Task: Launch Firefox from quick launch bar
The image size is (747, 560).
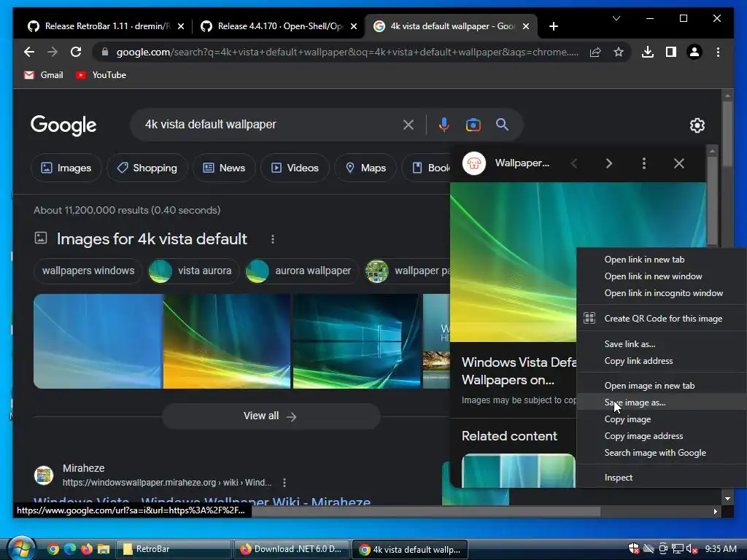Action: click(x=87, y=549)
